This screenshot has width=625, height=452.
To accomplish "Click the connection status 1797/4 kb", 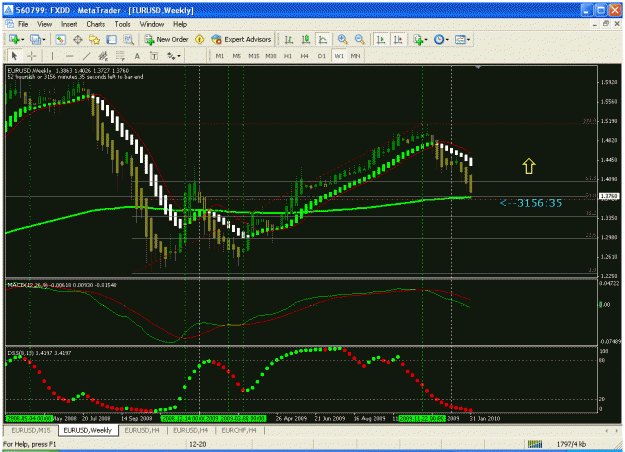I will point(571,444).
